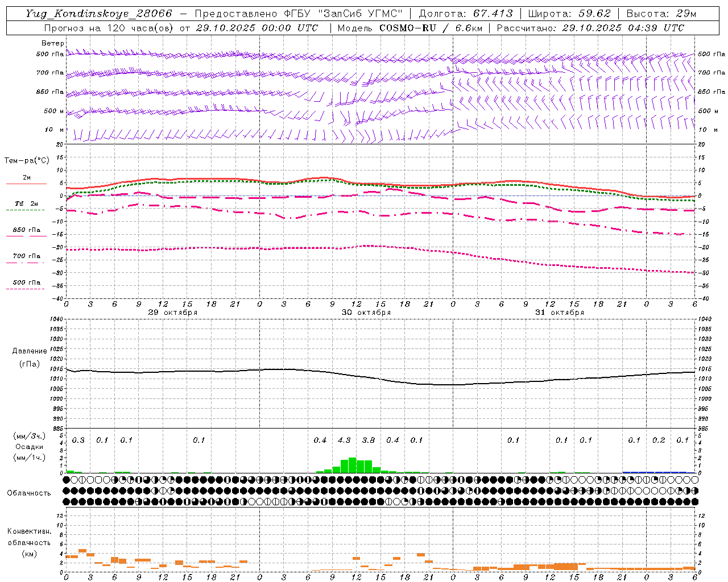Click the station title Yug_Kondinskoye_28066
728x582 pixels.
99,14
